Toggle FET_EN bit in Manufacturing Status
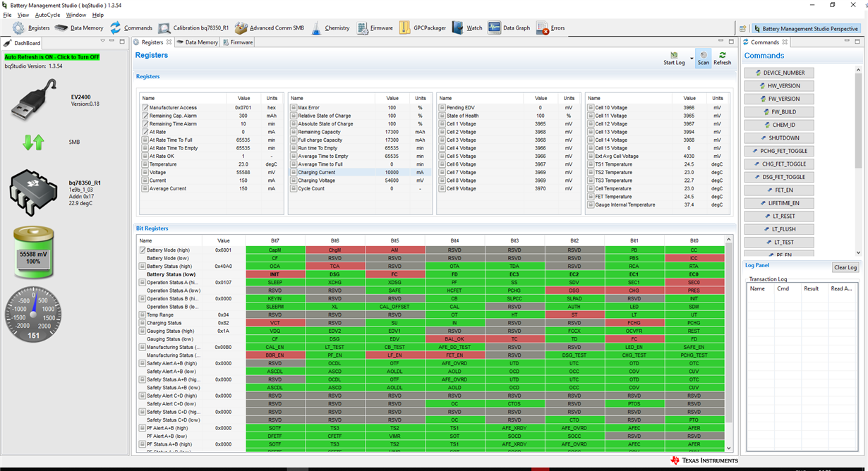The width and height of the screenshot is (868, 471). click(454, 355)
